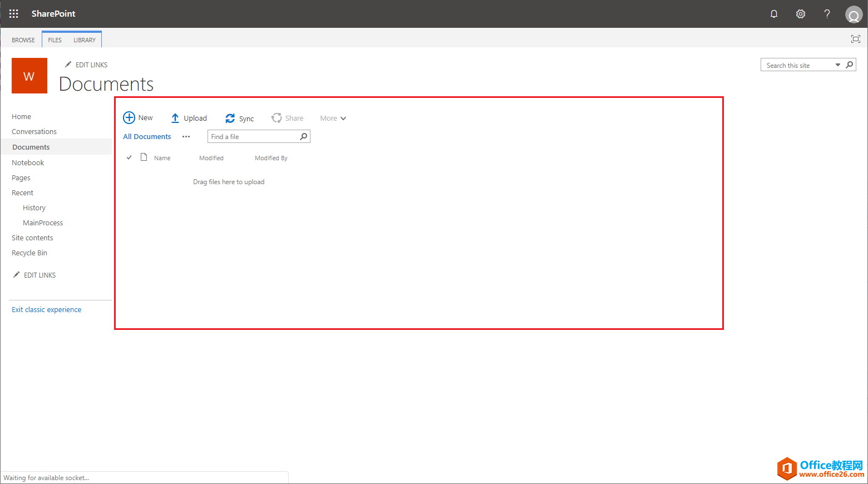Click the Sync library icon
The width and height of the screenshot is (868, 484).
(x=229, y=118)
